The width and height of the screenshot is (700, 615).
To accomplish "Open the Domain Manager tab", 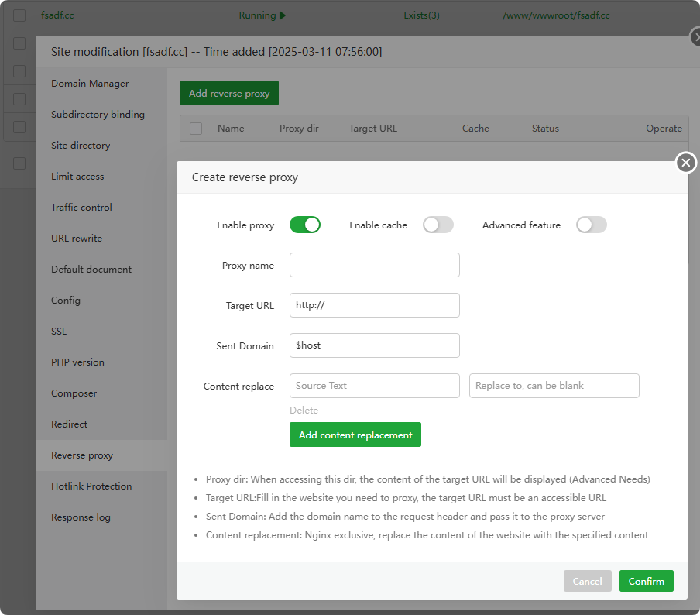I will pyautogui.click(x=90, y=84).
